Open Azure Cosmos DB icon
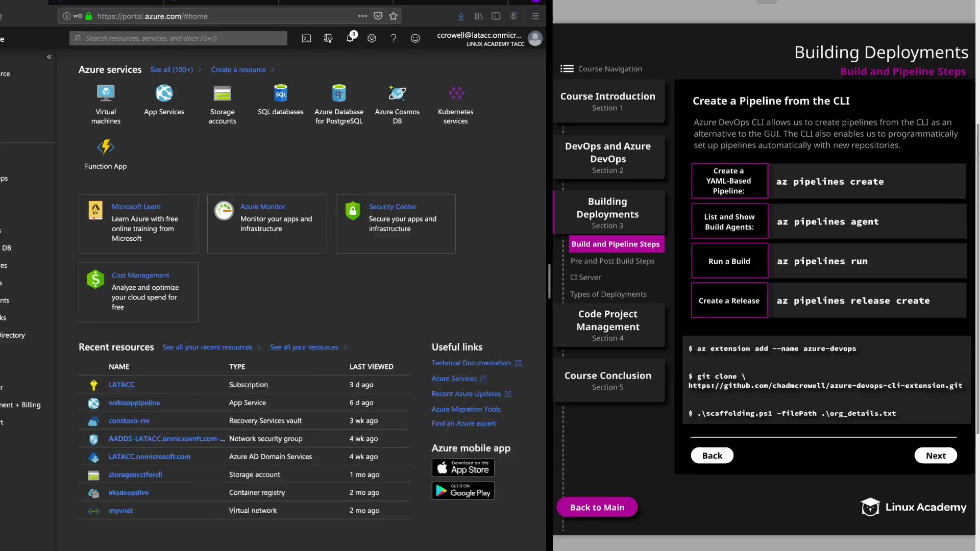Viewport: 980px width, 551px height. click(397, 94)
